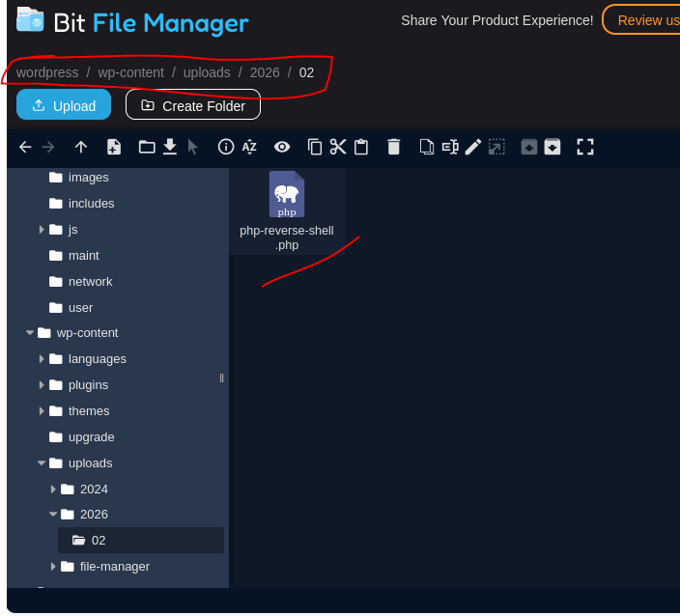The image size is (680, 616).
Task: Select the themes folder in the tree
Action: [88, 411]
